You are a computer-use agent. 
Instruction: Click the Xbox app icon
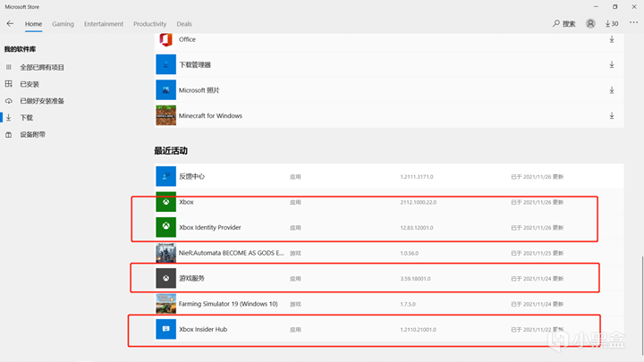coord(165,202)
